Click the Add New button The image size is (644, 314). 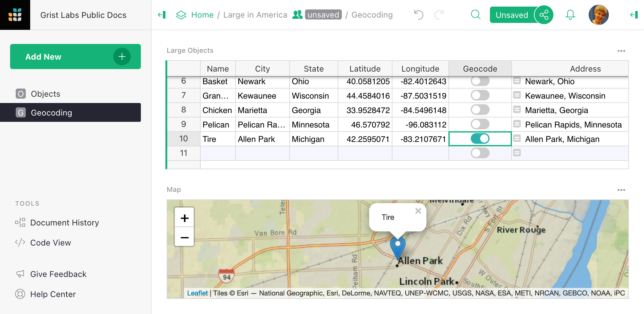[75, 57]
